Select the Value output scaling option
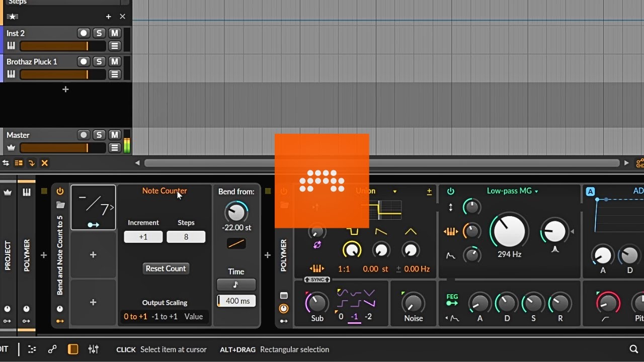 coord(194,316)
